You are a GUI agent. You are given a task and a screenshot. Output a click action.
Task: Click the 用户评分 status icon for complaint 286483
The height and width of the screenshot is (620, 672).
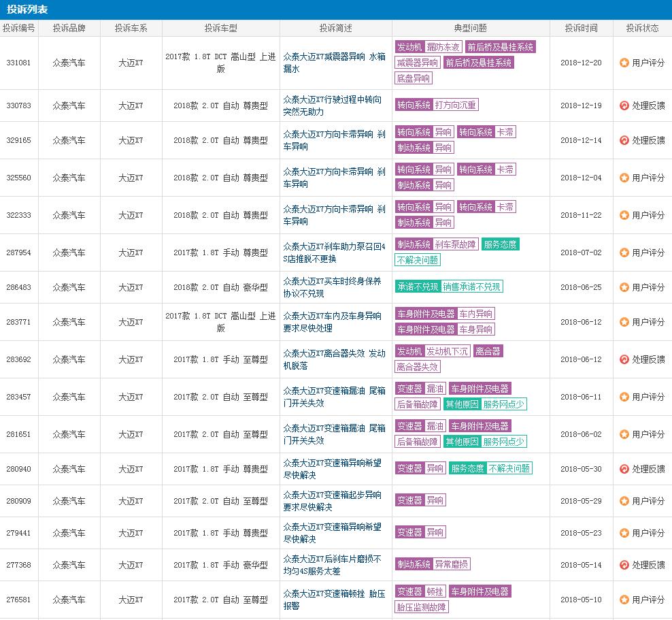click(624, 287)
